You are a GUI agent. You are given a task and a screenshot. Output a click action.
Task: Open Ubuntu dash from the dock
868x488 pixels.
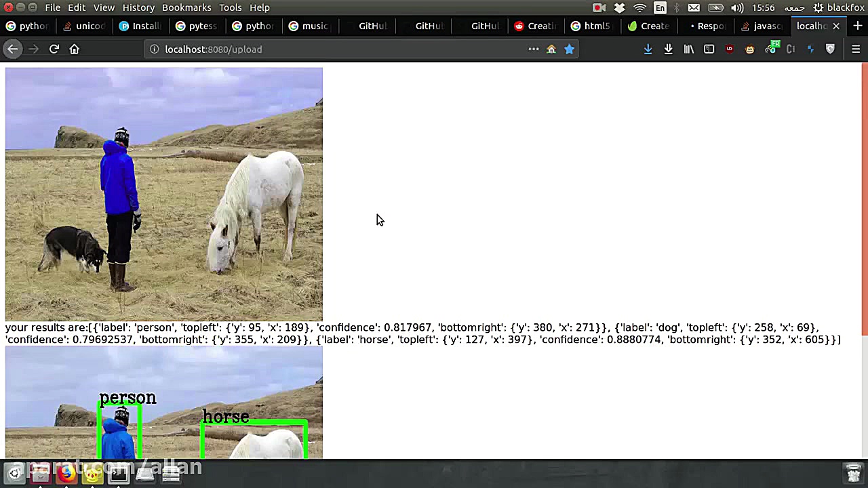(14, 472)
